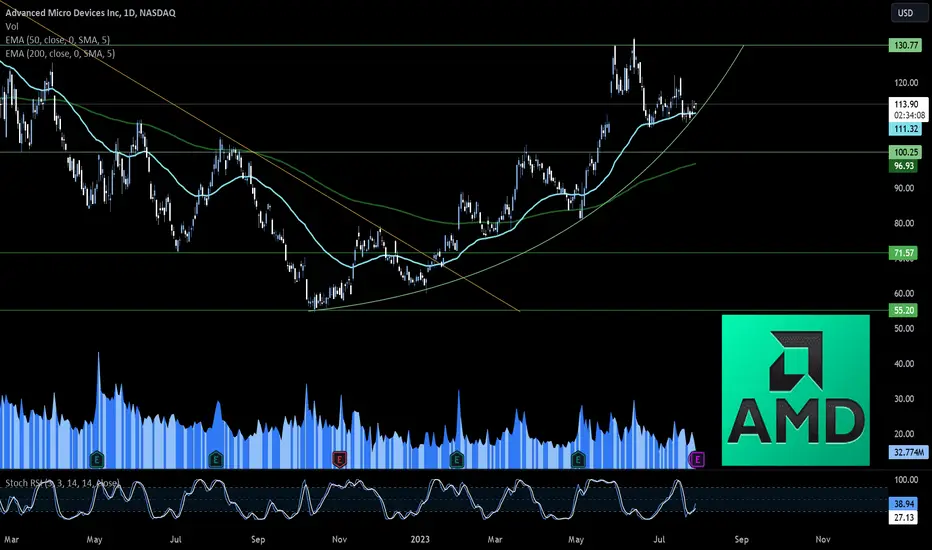Select the Stoch RSI indicator legend
This screenshot has height=550, width=932.
[x=62, y=483]
